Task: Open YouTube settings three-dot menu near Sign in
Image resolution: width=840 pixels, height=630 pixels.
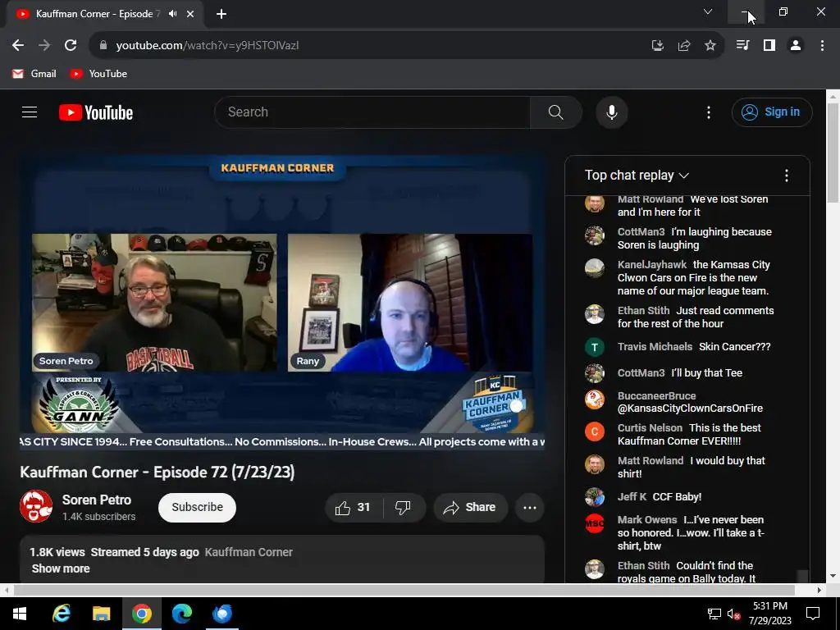Action: coord(708,112)
